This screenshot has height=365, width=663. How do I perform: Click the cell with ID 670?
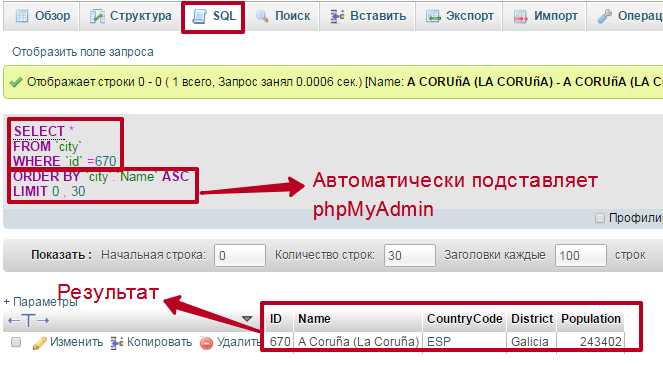point(279,341)
